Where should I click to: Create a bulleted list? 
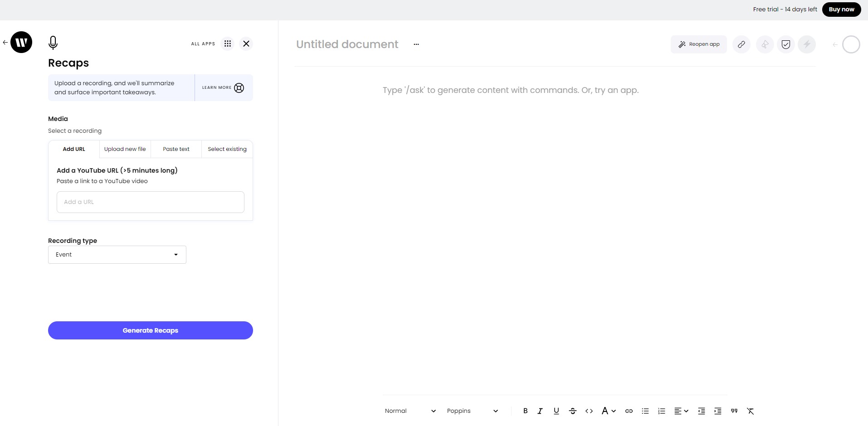pos(645,411)
